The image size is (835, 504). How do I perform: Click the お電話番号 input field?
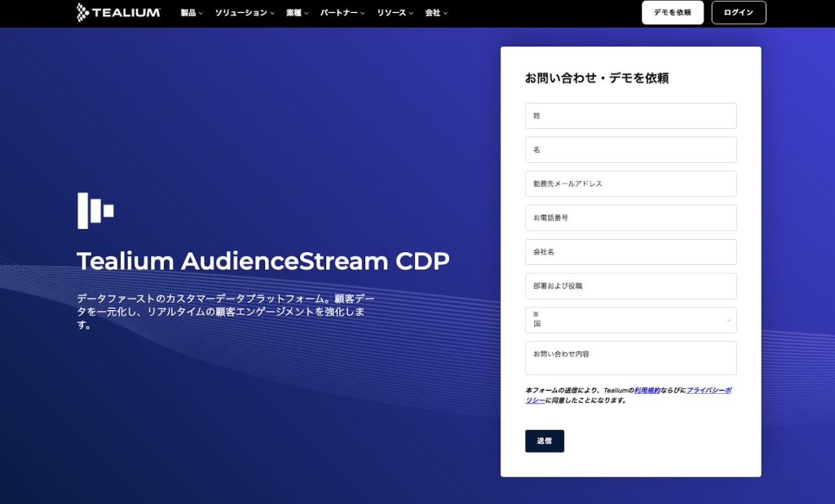(630, 219)
